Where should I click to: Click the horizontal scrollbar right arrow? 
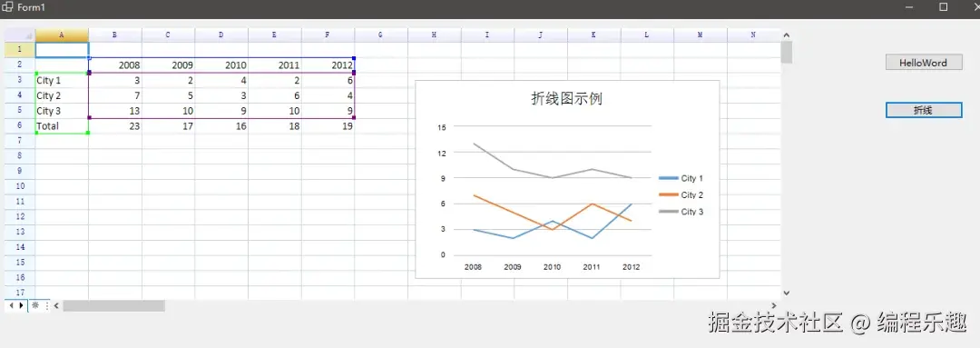[774, 305]
